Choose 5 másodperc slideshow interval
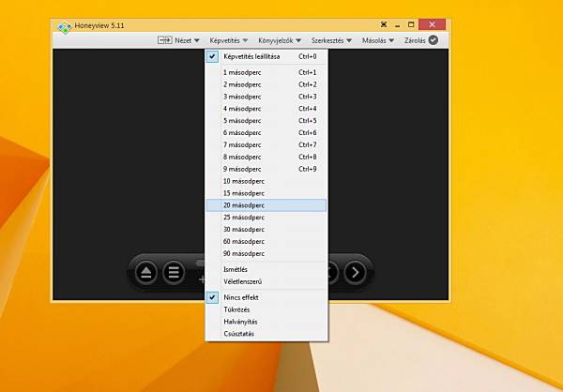 [x=266, y=121]
